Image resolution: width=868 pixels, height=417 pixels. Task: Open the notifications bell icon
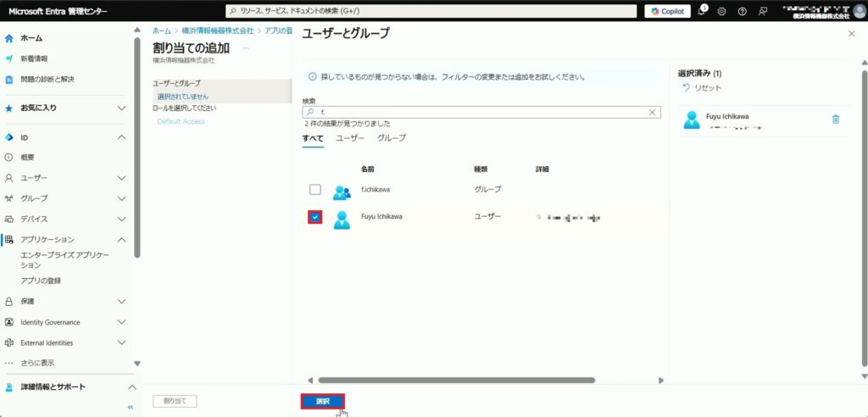point(702,11)
